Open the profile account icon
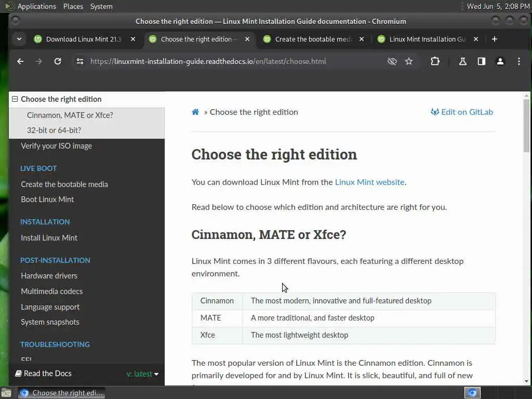 500,61
